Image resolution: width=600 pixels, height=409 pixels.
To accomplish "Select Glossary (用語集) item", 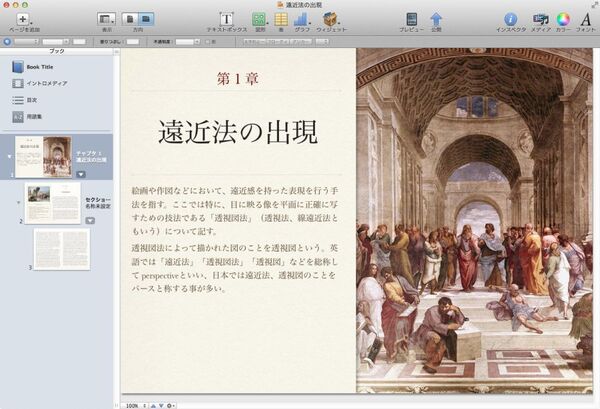I will (27, 117).
